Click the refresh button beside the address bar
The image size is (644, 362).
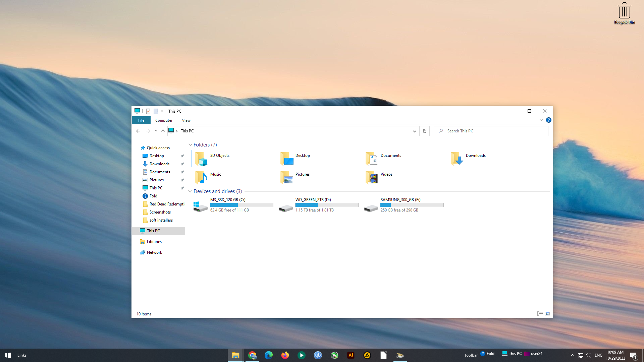424,131
